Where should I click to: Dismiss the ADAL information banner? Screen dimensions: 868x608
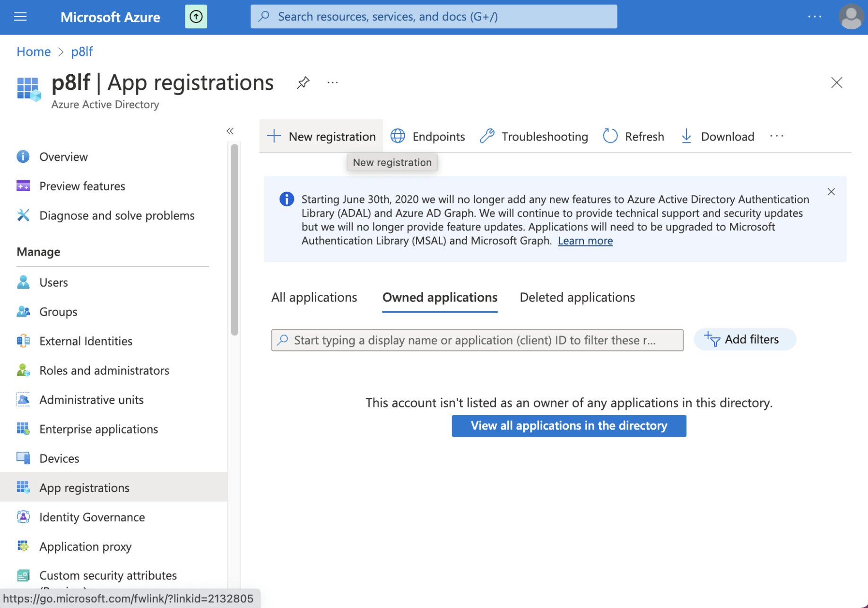831,192
